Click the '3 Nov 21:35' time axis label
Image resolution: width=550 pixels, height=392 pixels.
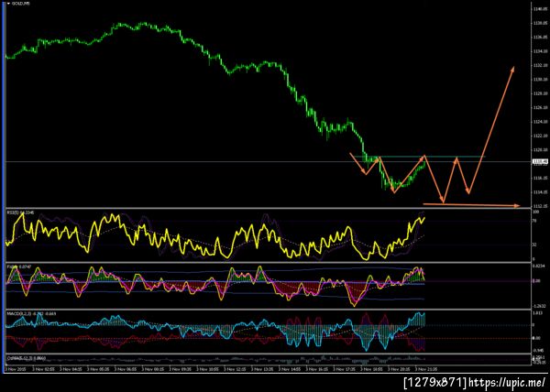(x=426, y=369)
